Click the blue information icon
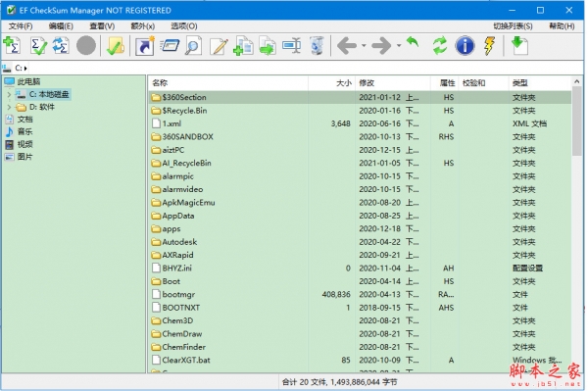The width and height of the screenshot is (588, 391). (465, 46)
